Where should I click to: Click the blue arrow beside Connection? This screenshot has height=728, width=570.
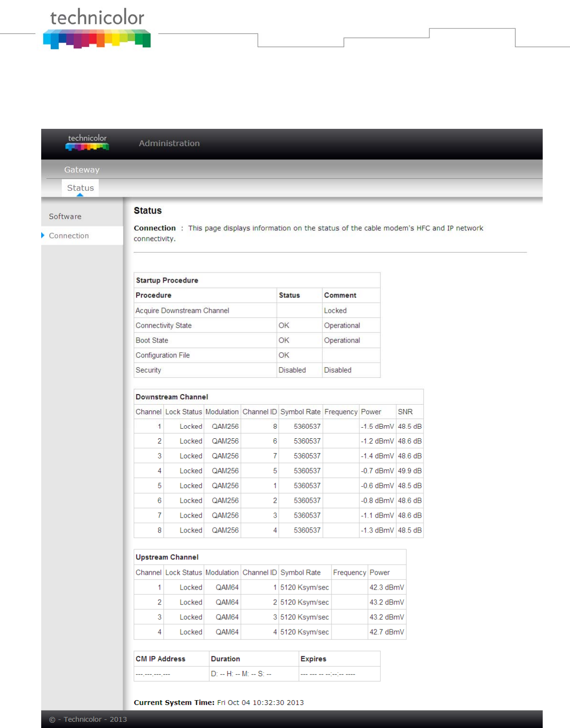click(x=43, y=235)
